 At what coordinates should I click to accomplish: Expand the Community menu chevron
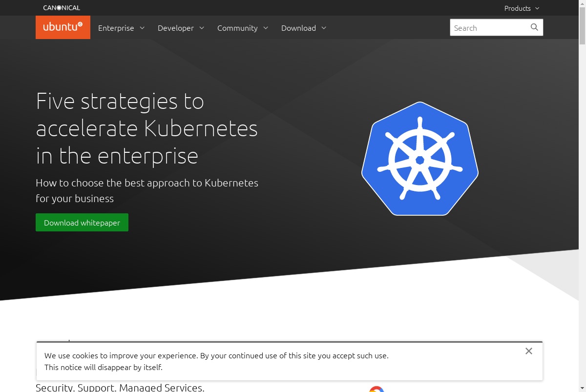click(266, 28)
